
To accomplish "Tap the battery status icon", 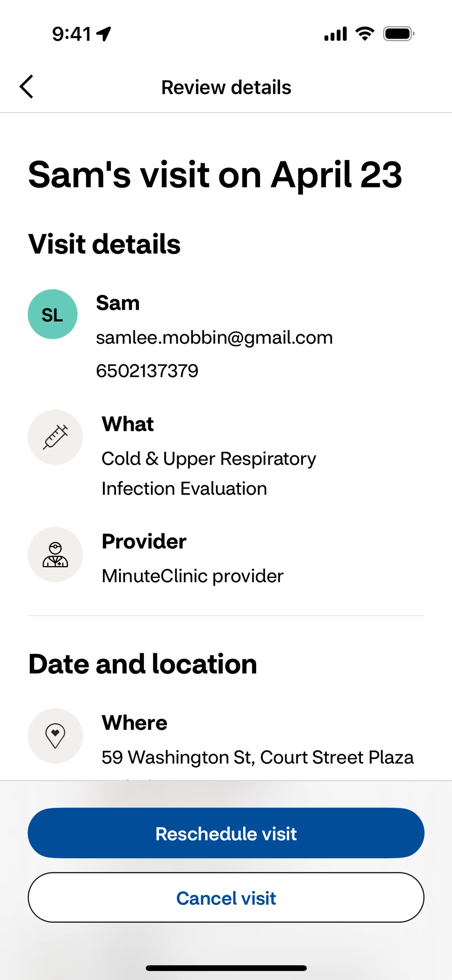I will tap(398, 34).
